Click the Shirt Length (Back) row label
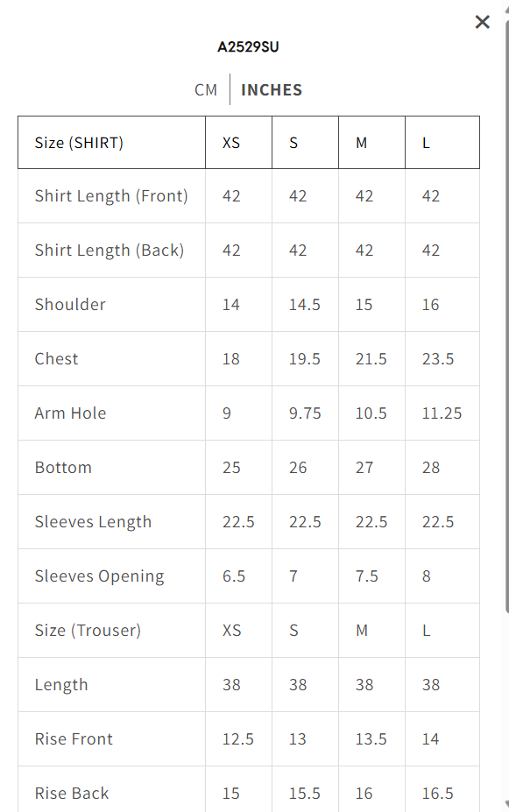509x812 pixels. [x=110, y=250]
